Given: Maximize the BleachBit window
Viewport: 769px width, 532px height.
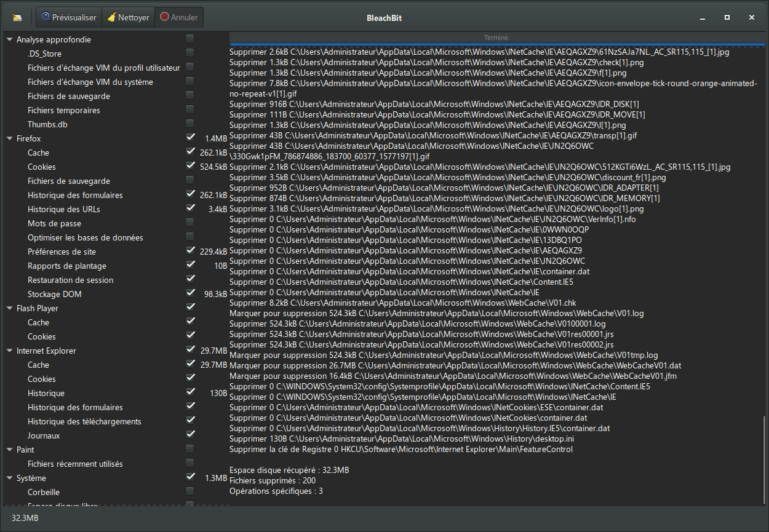Looking at the screenshot, I should (x=727, y=17).
